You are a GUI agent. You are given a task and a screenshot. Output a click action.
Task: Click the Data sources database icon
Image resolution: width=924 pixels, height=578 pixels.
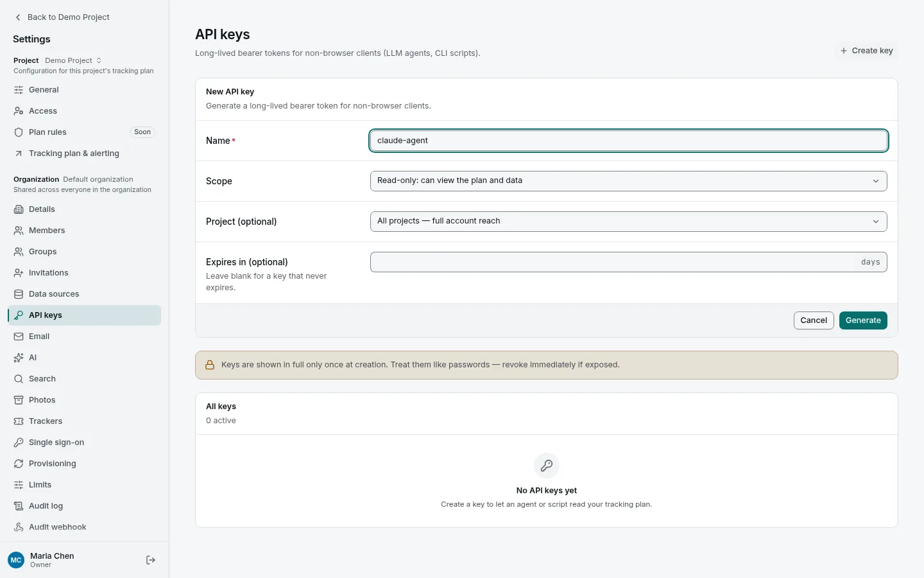click(x=19, y=294)
